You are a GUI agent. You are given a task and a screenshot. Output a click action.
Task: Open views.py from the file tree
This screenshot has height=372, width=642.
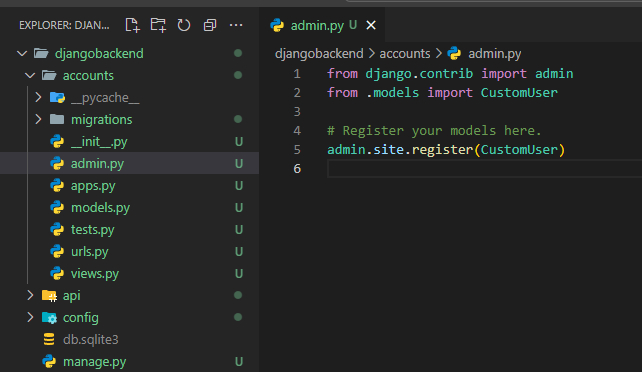pyautogui.click(x=95, y=273)
